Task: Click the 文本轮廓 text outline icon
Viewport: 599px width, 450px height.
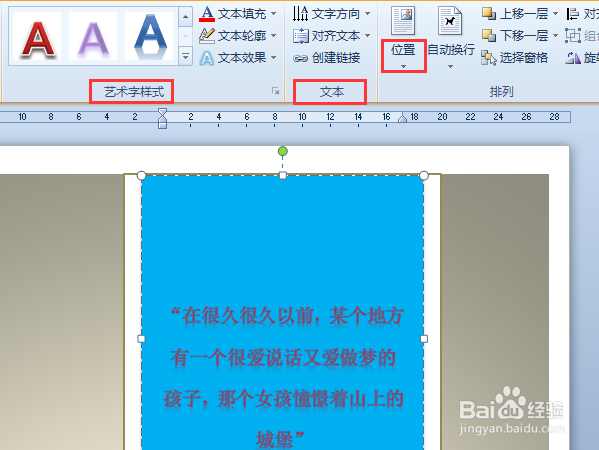Action: (x=207, y=36)
